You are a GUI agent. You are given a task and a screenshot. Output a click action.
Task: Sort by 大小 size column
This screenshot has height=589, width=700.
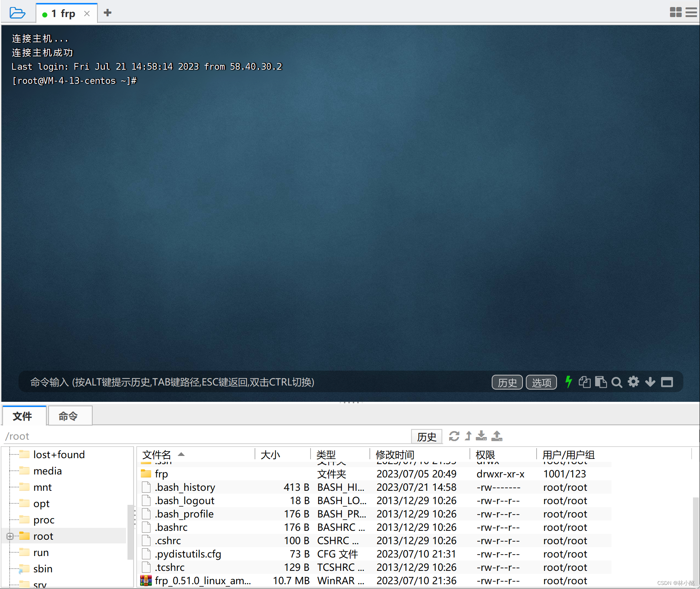point(283,454)
